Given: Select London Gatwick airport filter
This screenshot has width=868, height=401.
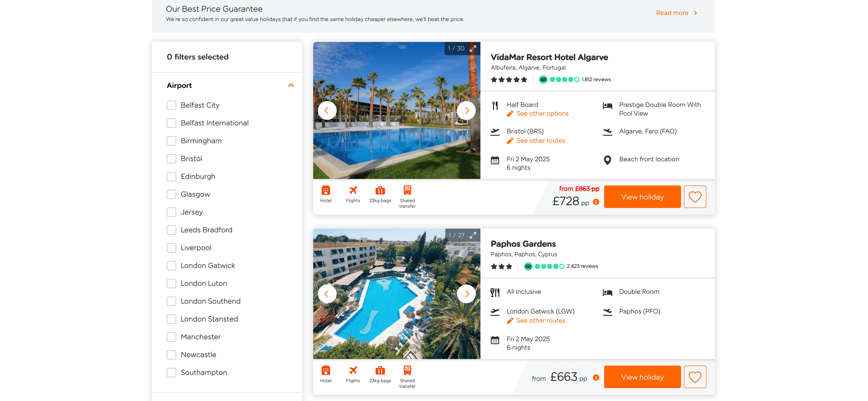Looking at the screenshot, I should click(x=171, y=266).
